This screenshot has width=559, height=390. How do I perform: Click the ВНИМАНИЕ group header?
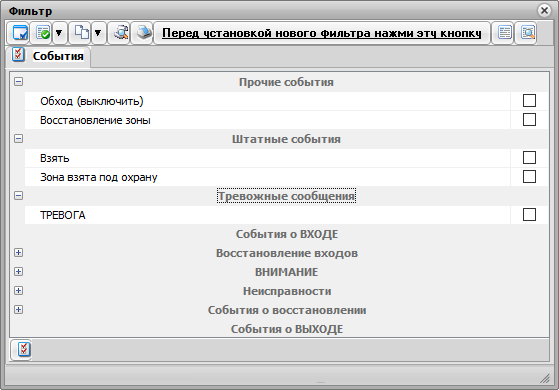tap(286, 272)
